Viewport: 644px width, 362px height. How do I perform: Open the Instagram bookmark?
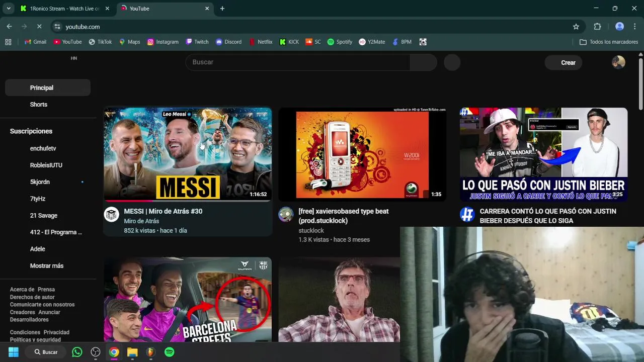pos(163,42)
